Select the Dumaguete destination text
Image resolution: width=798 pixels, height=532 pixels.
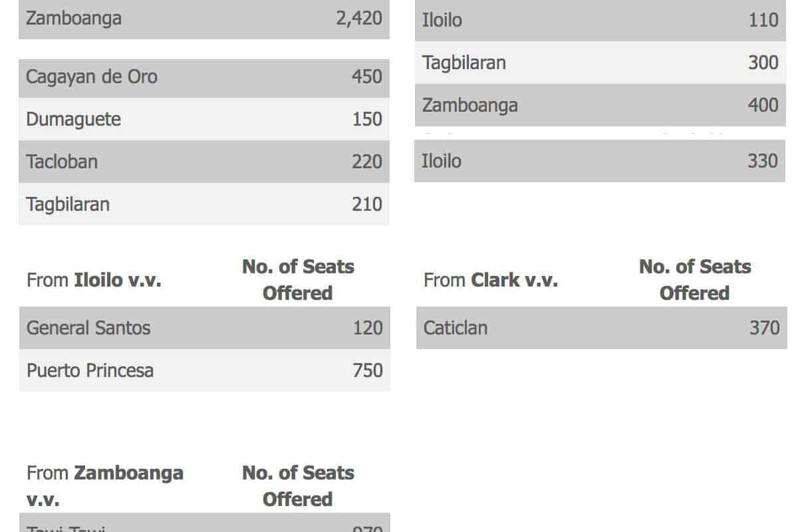click(73, 120)
